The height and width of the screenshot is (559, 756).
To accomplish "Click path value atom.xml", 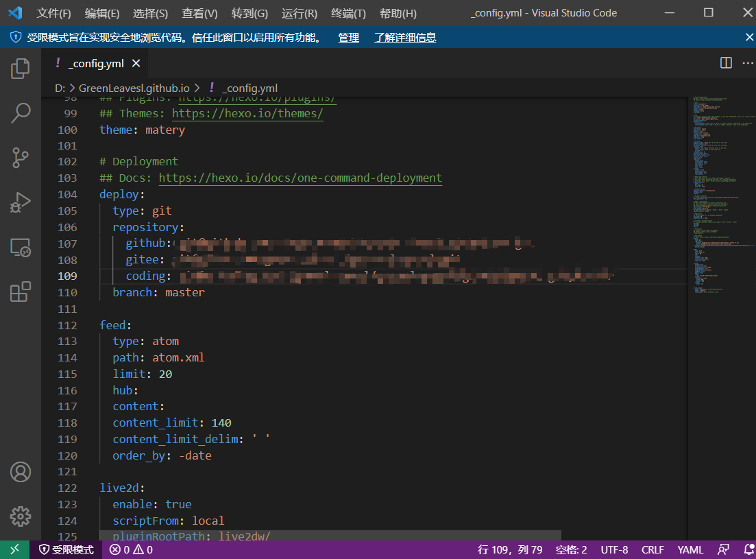I will pos(178,357).
